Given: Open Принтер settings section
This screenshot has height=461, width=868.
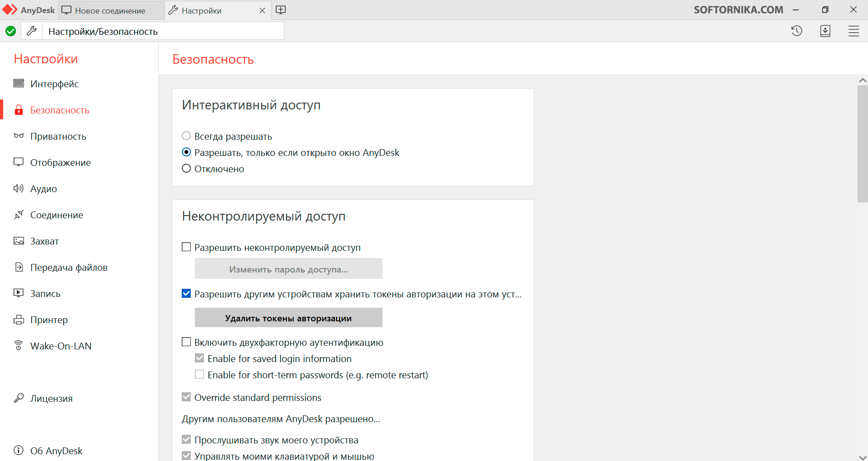Looking at the screenshot, I should point(49,320).
